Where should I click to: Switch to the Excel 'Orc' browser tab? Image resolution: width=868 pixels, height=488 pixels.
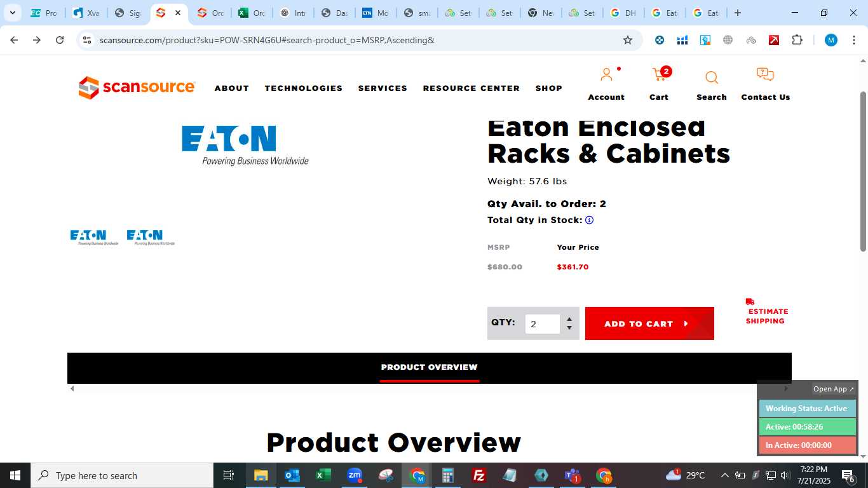(251, 13)
